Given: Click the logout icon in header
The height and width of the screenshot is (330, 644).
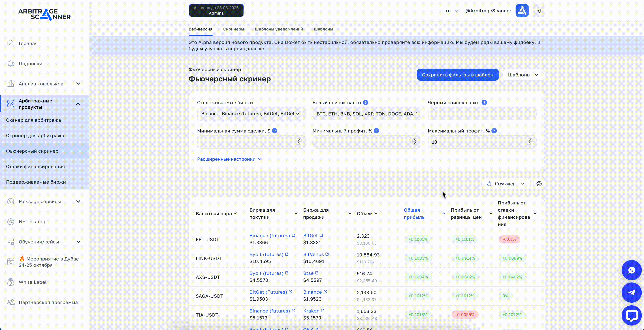Looking at the screenshot, I should tap(538, 11).
